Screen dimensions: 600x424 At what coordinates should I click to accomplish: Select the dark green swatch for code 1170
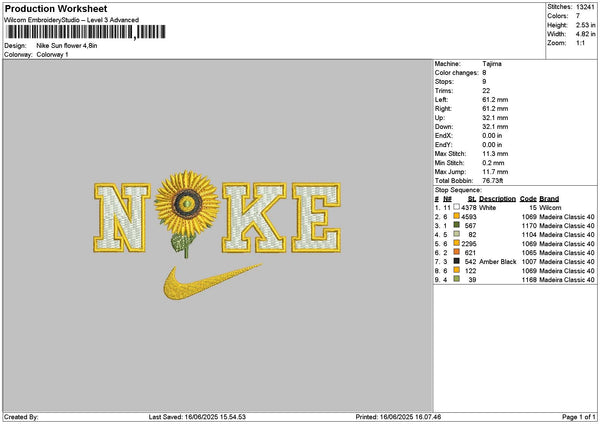pos(457,225)
